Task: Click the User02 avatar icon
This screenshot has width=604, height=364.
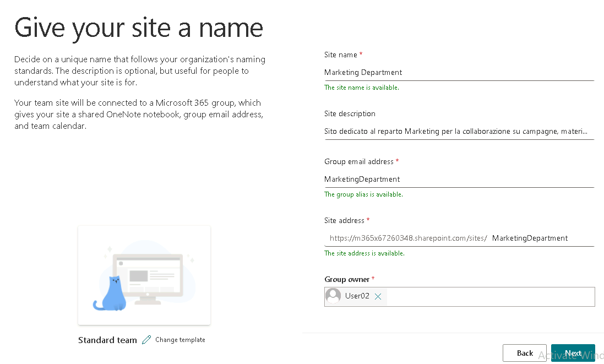Action: click(x=333, y=296)
